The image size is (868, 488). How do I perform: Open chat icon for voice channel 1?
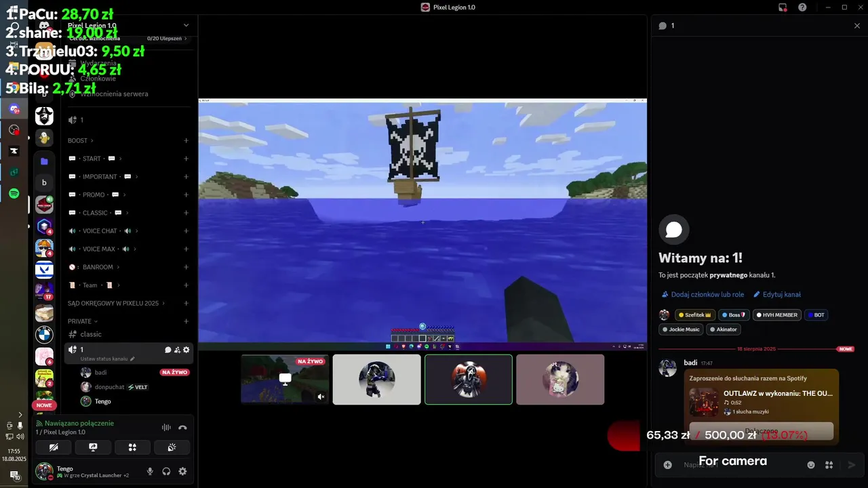[168, 350]
